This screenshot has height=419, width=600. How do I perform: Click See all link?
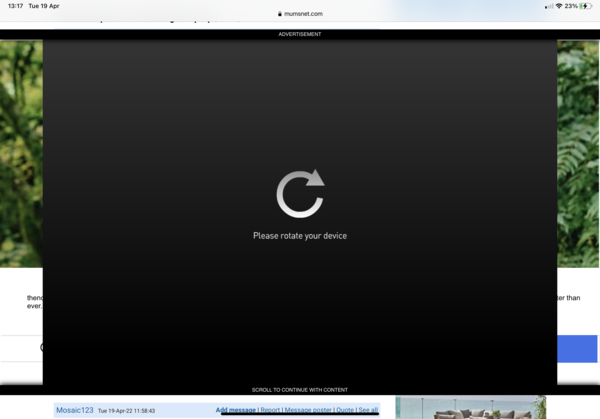(368, 410)
